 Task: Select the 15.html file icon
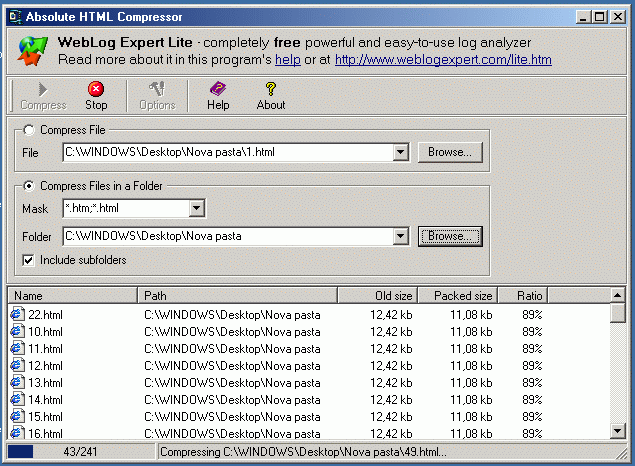coord(17,416)
